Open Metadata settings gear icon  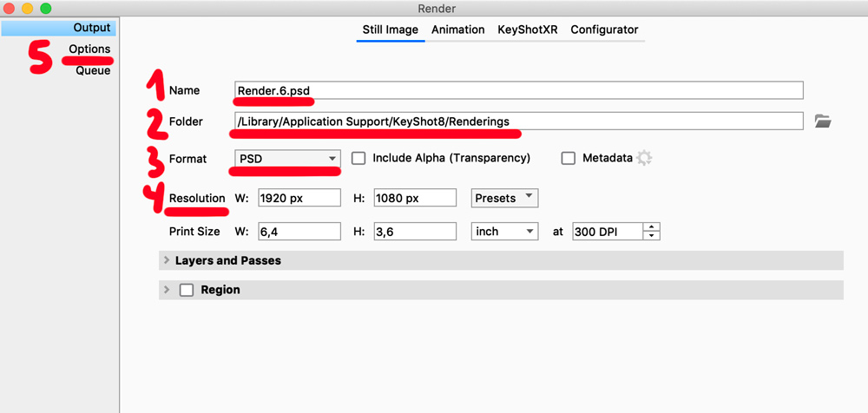pyautogui.click(x=644, y=158)
